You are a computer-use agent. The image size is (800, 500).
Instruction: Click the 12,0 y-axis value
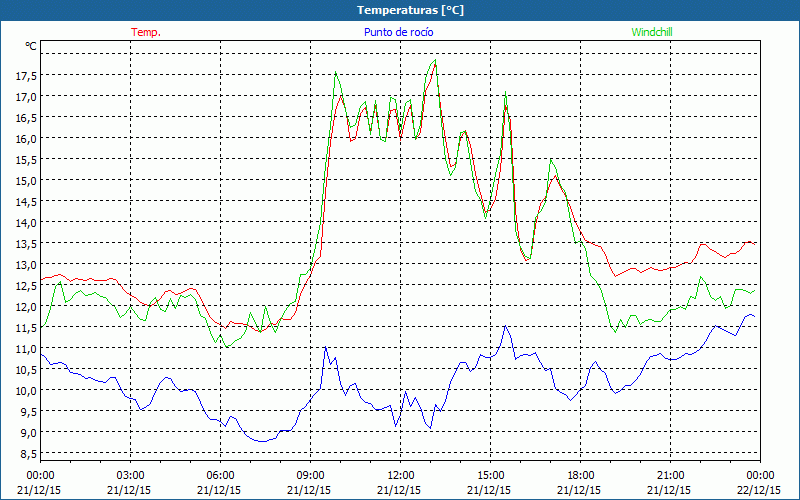coord(26,307)
